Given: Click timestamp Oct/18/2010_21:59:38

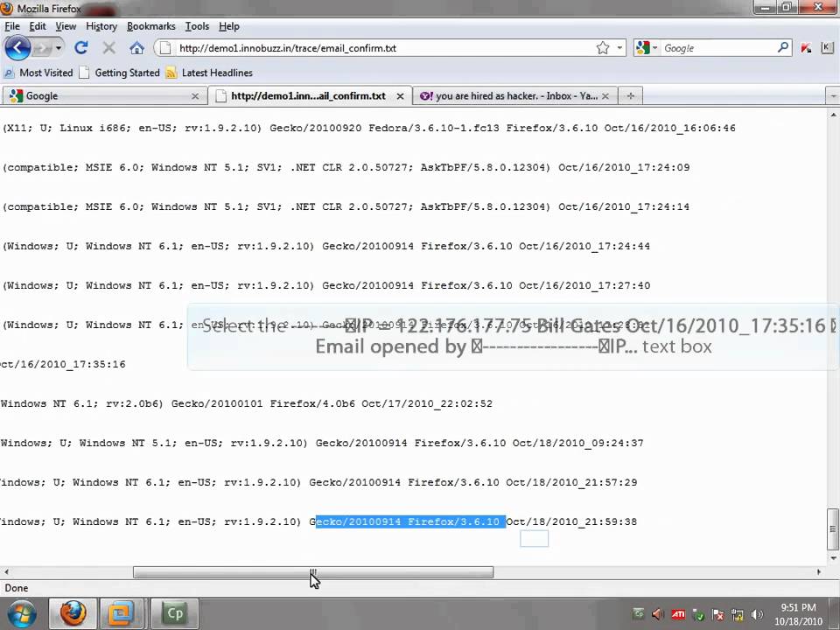Looking at the screenshot, I should point(571,521).
